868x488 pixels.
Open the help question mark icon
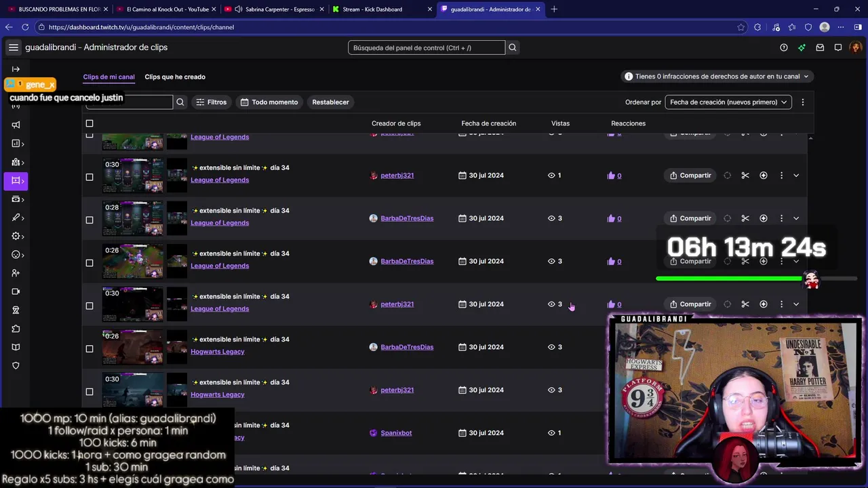click(x=784, y=47)
